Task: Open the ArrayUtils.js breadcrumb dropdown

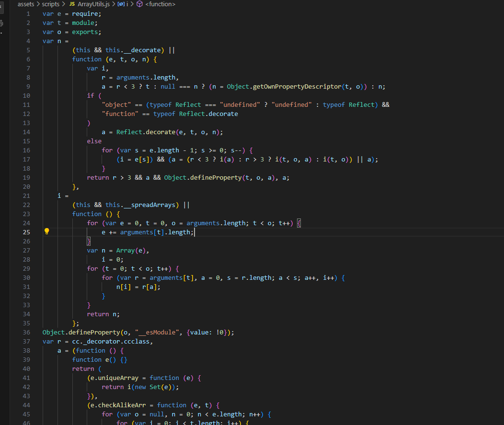Action: 94,4
